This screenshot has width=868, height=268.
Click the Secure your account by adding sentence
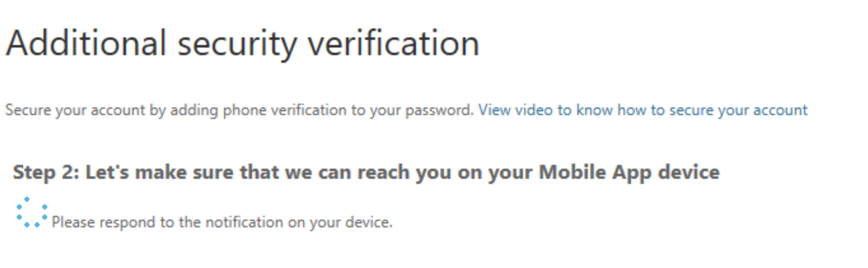point(239,110)
